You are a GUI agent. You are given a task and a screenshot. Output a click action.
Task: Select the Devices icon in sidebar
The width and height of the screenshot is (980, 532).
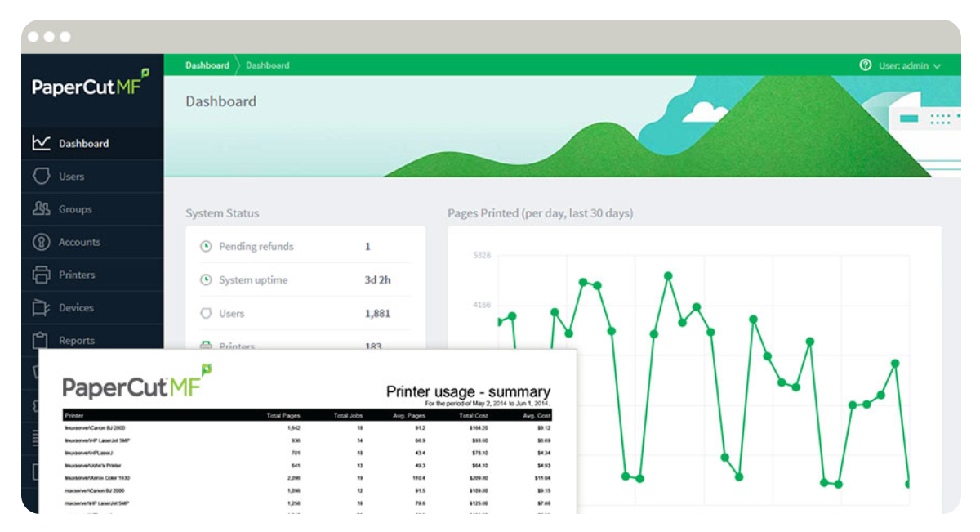click(41, 308)
